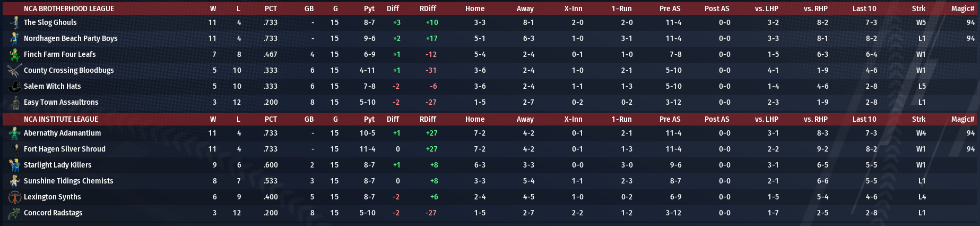Open Sunshine Tidings Chemists team link

(68, 181)
